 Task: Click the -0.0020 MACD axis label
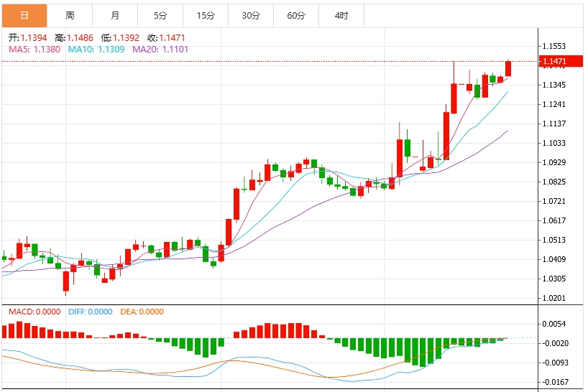point(555,343)
